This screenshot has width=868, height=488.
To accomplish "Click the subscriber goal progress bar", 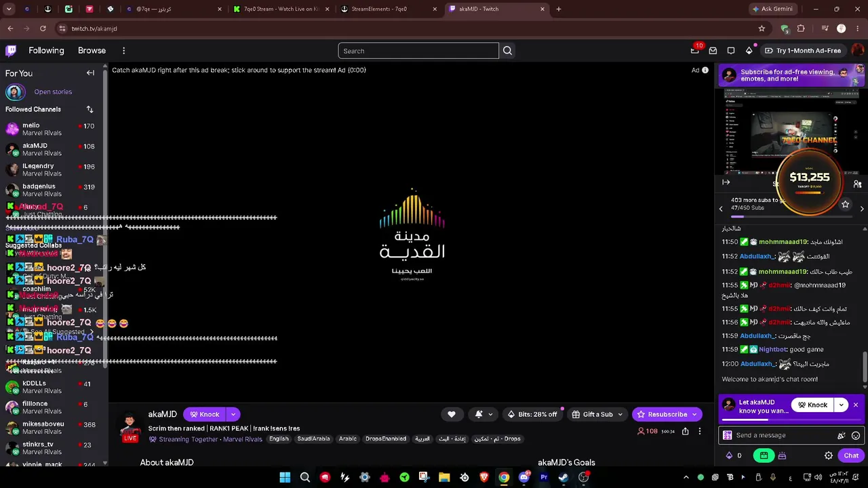I will (790, 217).
